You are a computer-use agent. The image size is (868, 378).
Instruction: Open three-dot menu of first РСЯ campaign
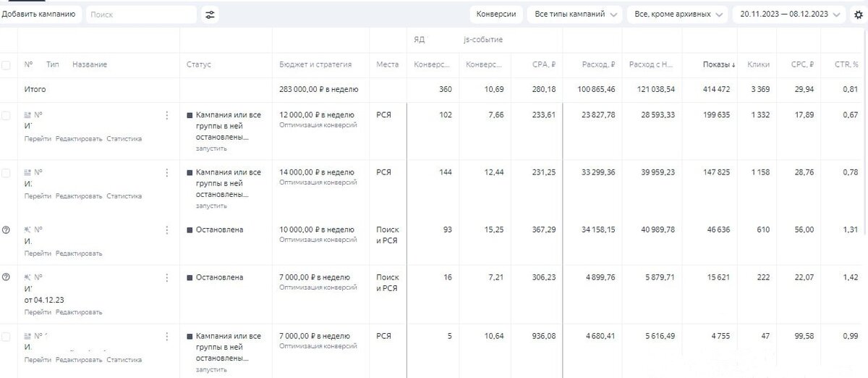tap(167, 115)
